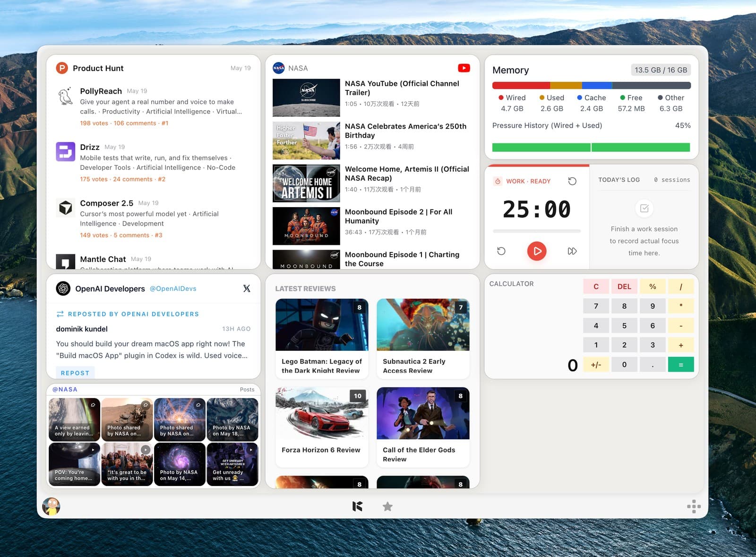756x557 pixels.
Task: Open the Lego Batman review thumbnail
Action: 322,325
